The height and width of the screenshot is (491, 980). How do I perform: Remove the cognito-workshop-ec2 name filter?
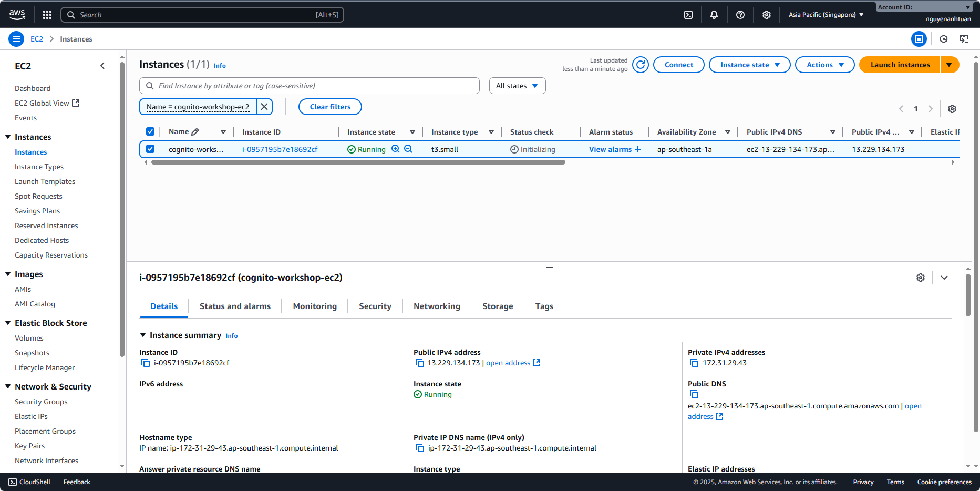pyautogui.click(x=264, y=107)
